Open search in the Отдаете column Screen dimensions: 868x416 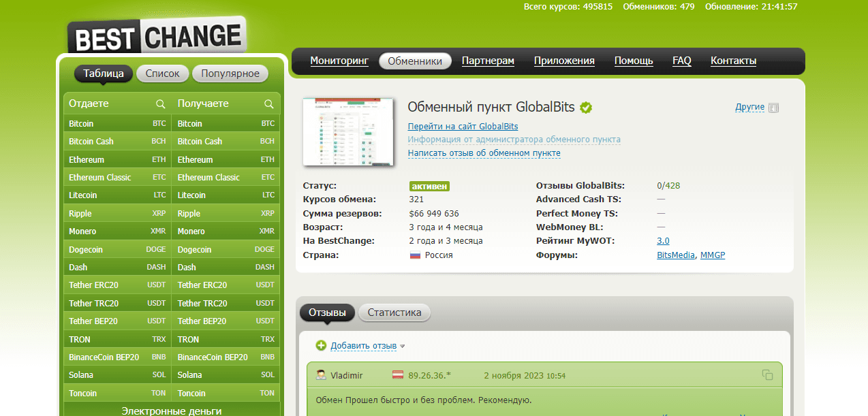(x=161, y=104)
